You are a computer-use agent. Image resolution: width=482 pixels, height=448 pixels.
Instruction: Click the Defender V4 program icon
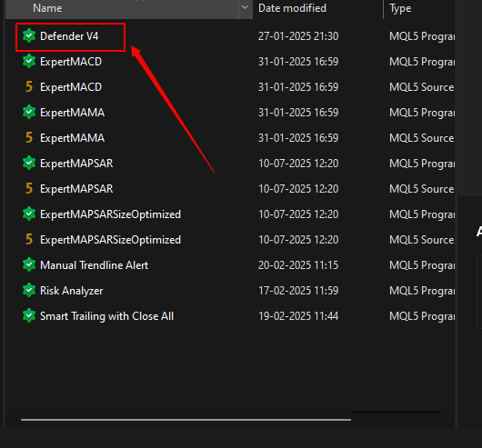tap(29, 36)
